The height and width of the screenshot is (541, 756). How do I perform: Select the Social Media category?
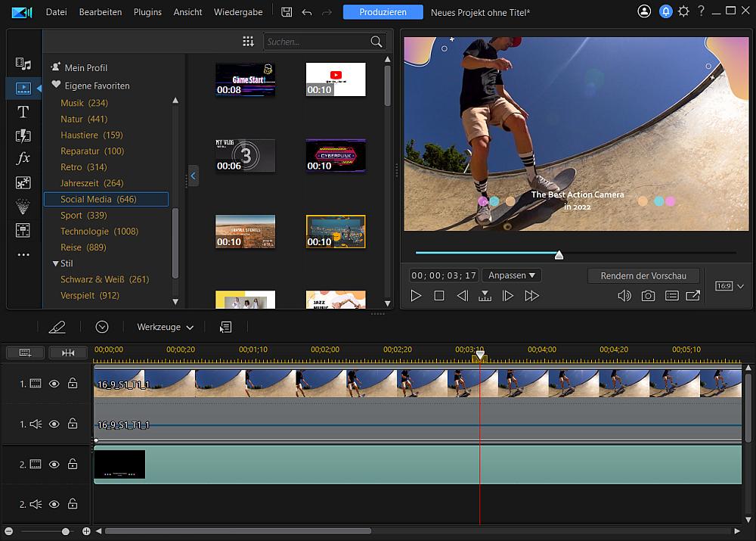coord(106,199)
